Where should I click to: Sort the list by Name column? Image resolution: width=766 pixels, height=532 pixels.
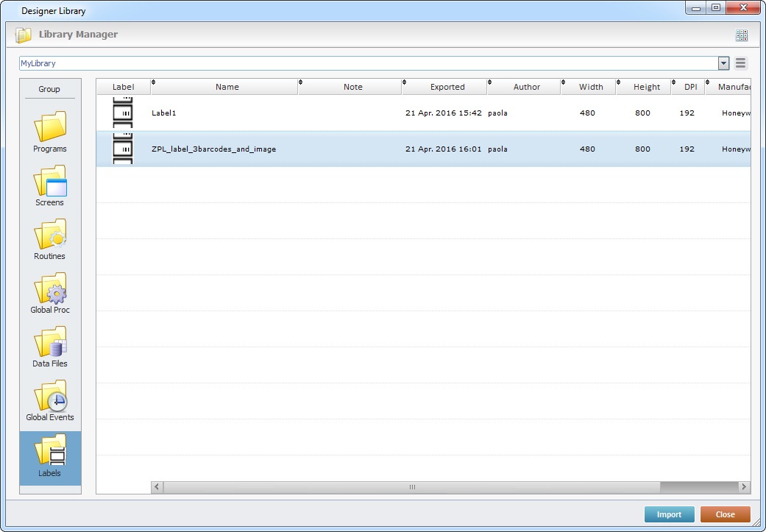(227, 87)
